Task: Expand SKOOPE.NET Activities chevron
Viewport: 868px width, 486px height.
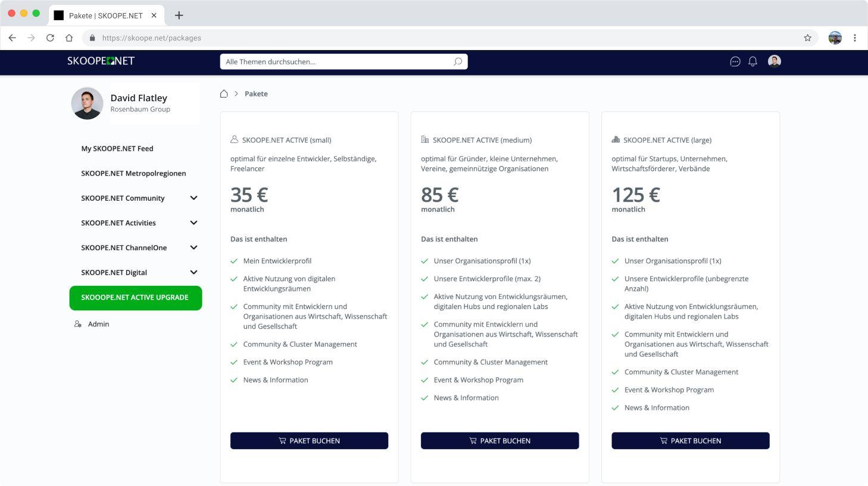Action: coord(193,223)
